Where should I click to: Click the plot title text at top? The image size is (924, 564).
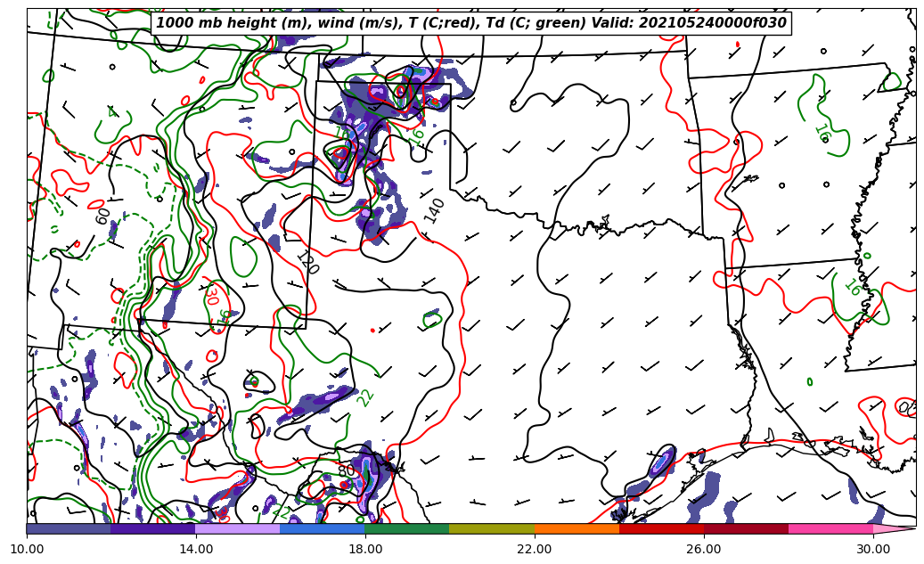[471, 23]
